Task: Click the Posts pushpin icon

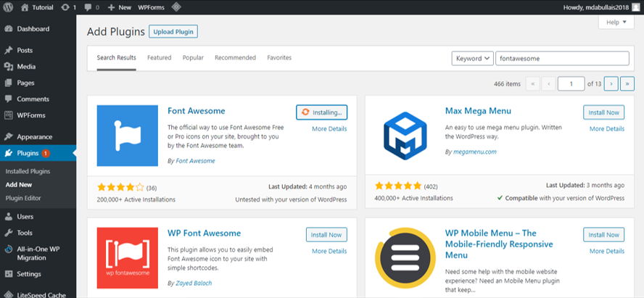Action: 9,51
